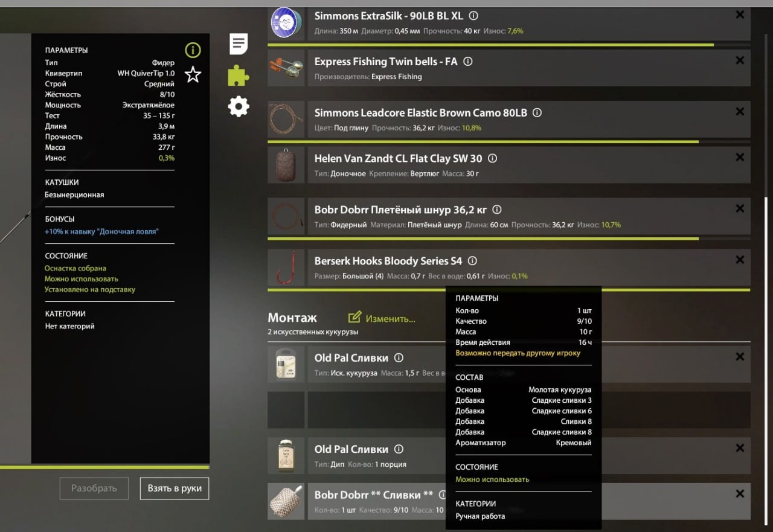The width and height of the screenshot is (773, 532).
Task: Show info for Simmons Leadcore Elastic Brown Camo
Action: (537, 113)
